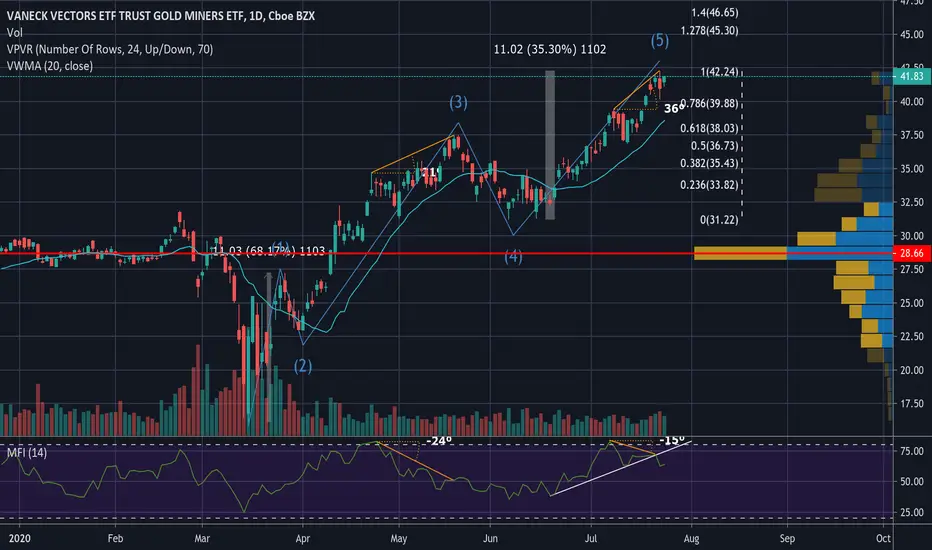This screenshot has height=550, width=932.
Task: Click the 20.00 price axis label
Action: [x=912, y=370]
